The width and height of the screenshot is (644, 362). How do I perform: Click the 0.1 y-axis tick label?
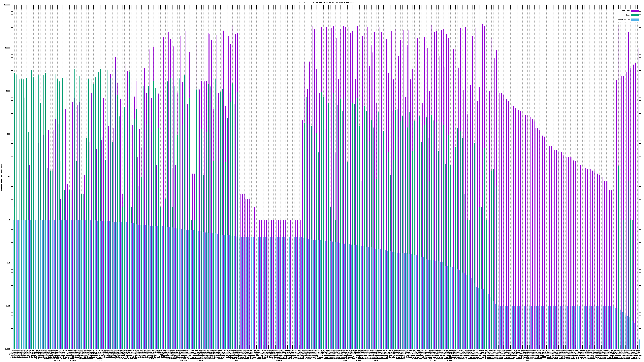[9, 263]
